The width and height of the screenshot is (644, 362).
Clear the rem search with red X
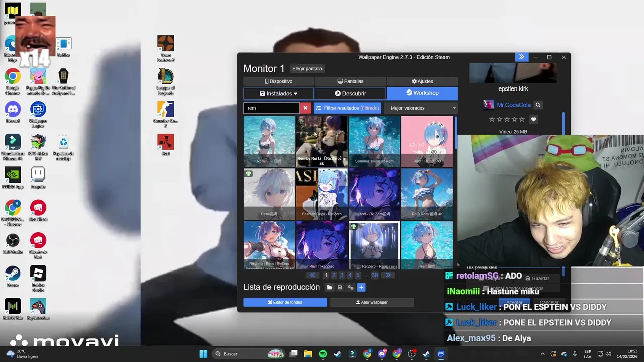coord(305,108)
